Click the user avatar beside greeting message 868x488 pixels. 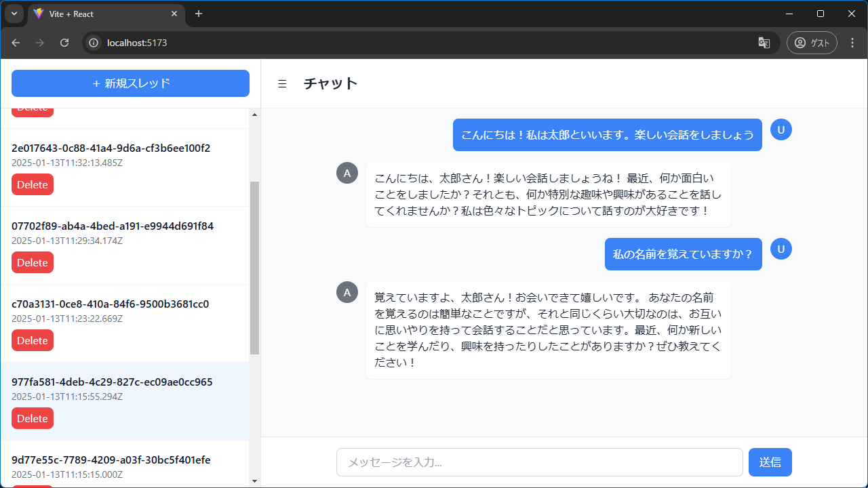[781, 129]
